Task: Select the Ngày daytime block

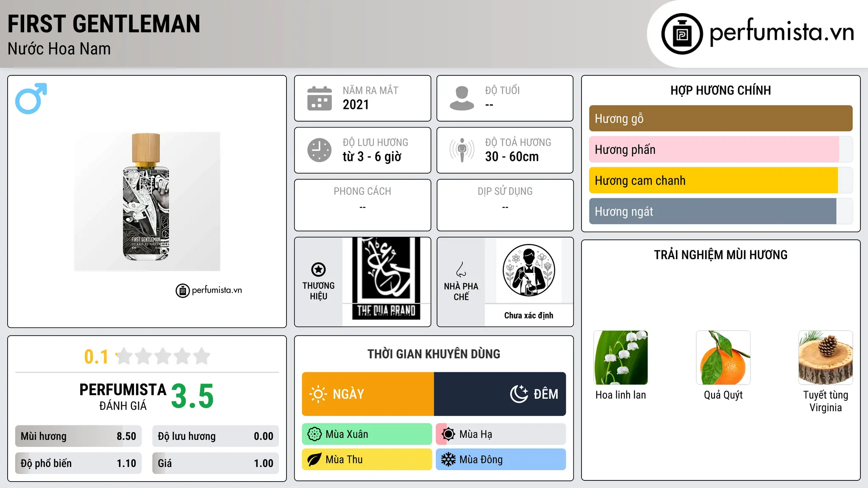Action: pos(368,394)
